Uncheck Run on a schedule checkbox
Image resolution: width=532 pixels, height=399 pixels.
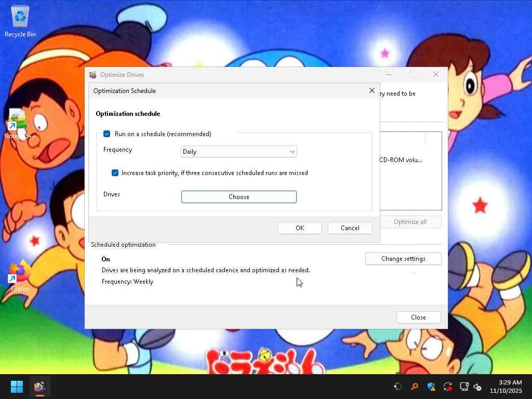click(107, 134)
